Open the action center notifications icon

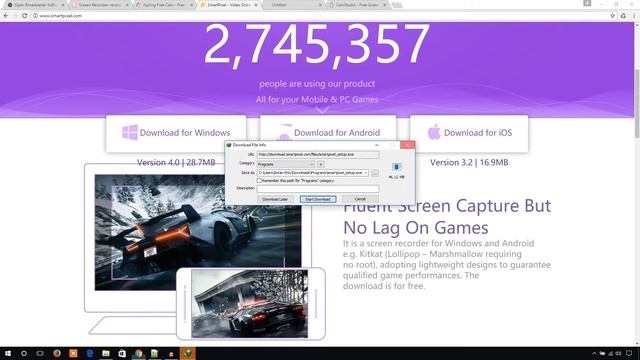(629, 353)
